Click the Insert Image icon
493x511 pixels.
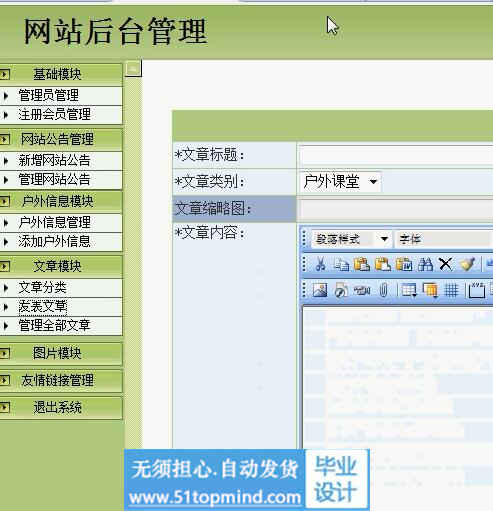(320, 290)
